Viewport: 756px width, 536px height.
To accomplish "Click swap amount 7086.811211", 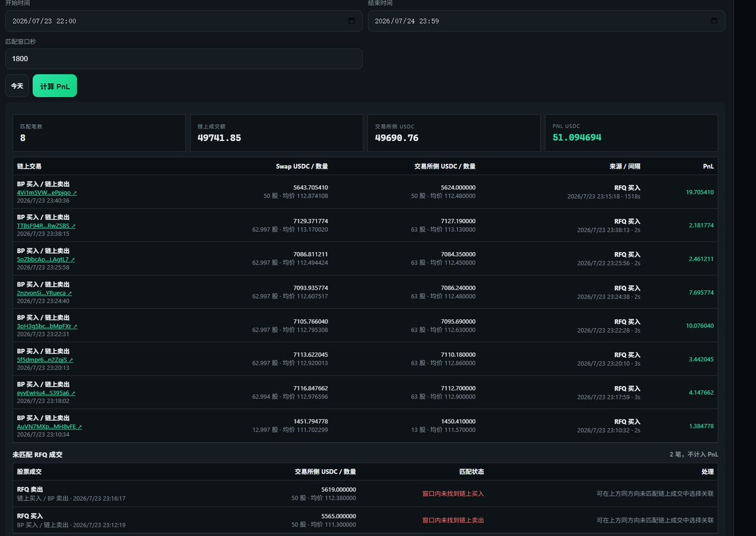I will click(311, 254).
